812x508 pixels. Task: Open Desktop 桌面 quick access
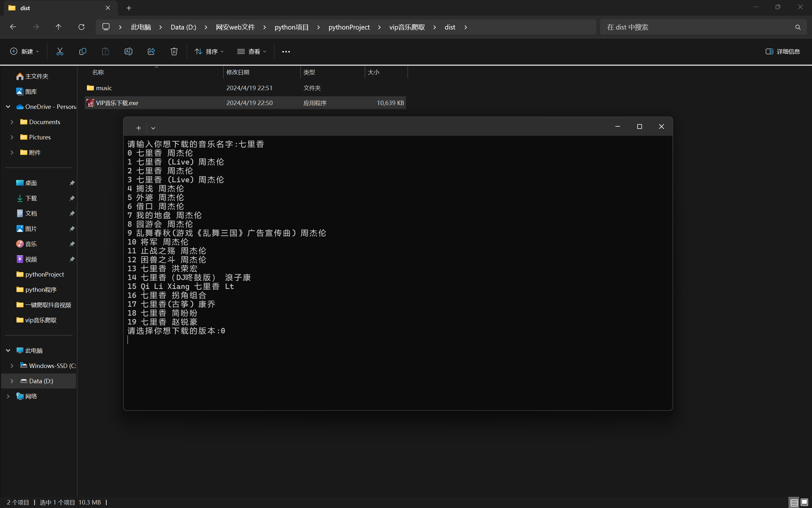(27, 183)
